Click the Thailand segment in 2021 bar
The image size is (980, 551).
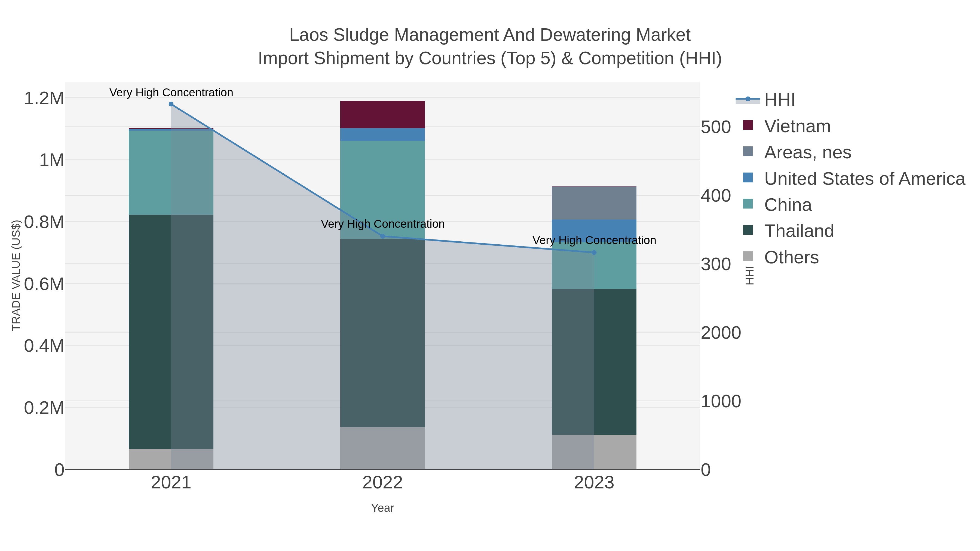tap(171, 332)
